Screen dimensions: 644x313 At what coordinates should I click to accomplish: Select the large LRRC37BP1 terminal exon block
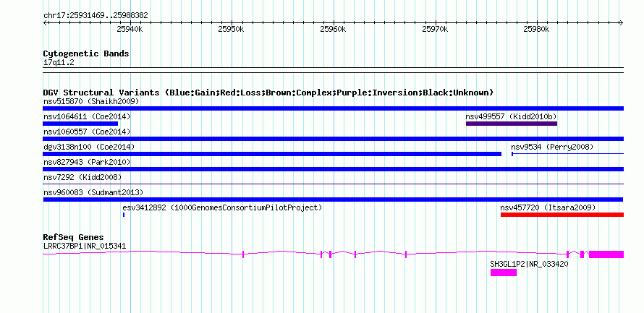(x=606, y=254)
